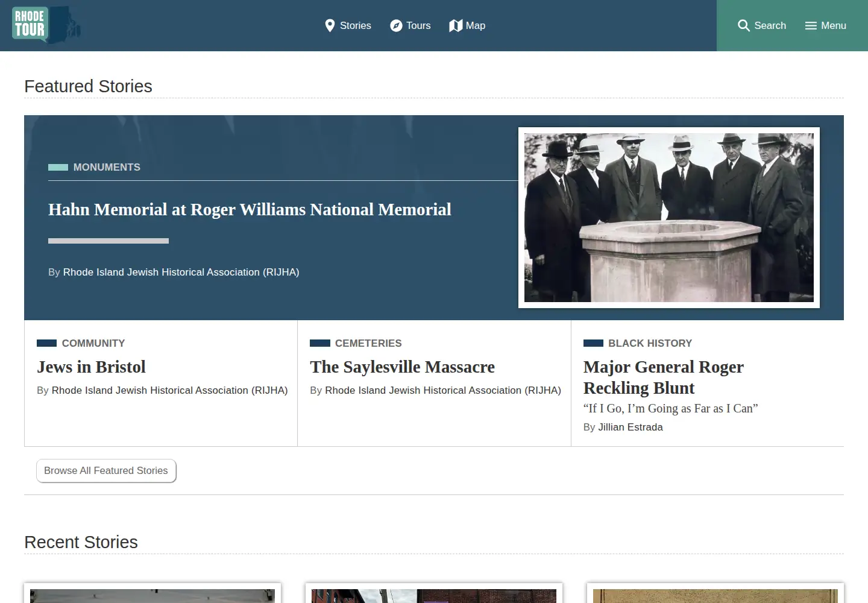Image resolution: width=868 pixels, height=603 pixels.
Task: Select the BLACK HISTORY category label
Action: click(x=650, y=343)
